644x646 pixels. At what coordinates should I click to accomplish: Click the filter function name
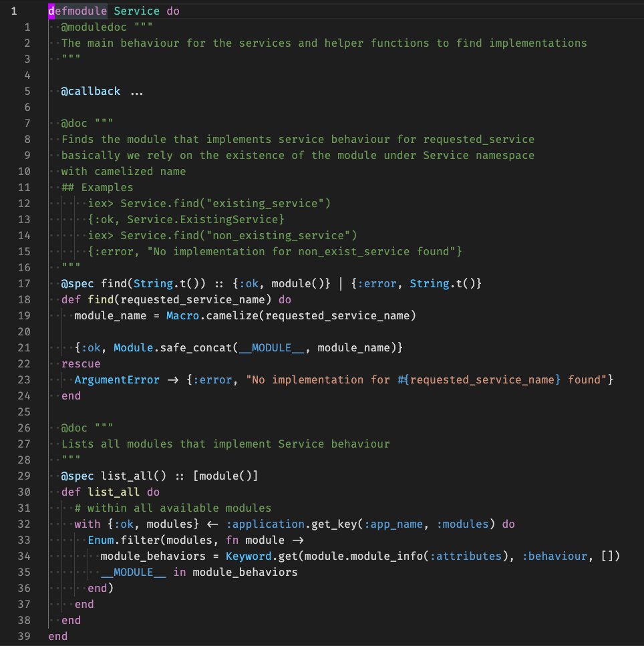[x=140, y=540]
